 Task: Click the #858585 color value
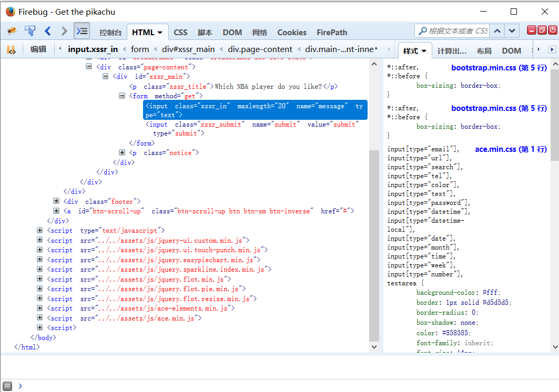point(455,333)
